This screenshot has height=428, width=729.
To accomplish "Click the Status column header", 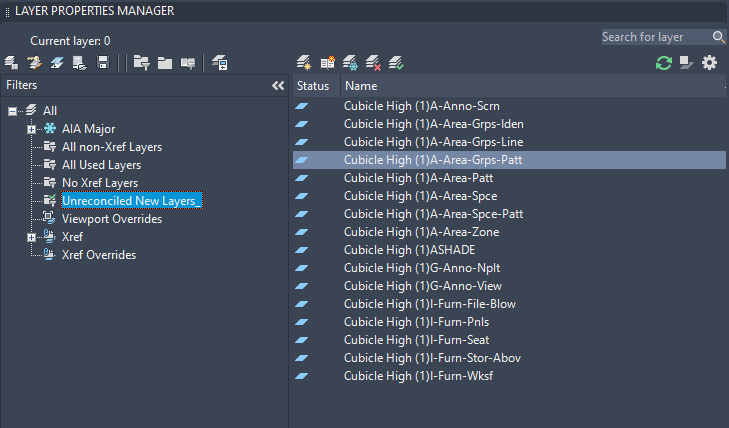I will pyautogui.click(x=313, y=86).
